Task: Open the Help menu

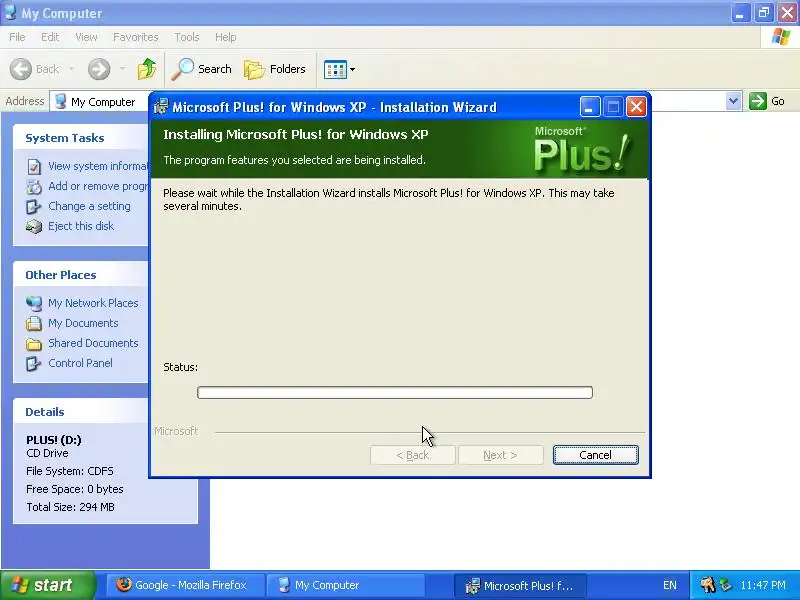Action: [226, 37]
